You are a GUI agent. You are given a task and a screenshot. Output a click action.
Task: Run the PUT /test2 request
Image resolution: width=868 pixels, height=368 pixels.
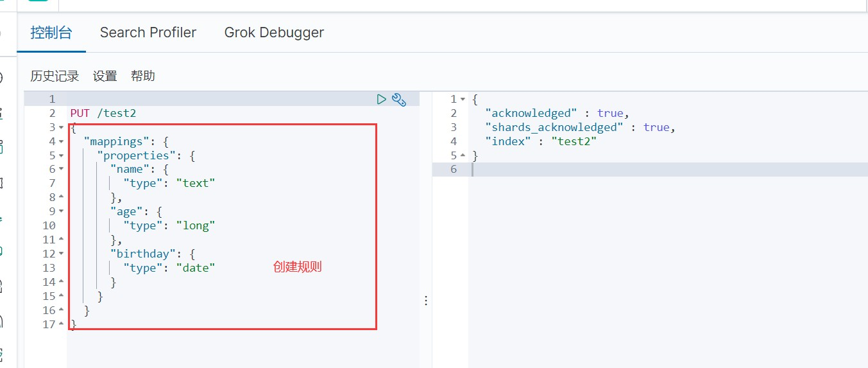point(382,100)
